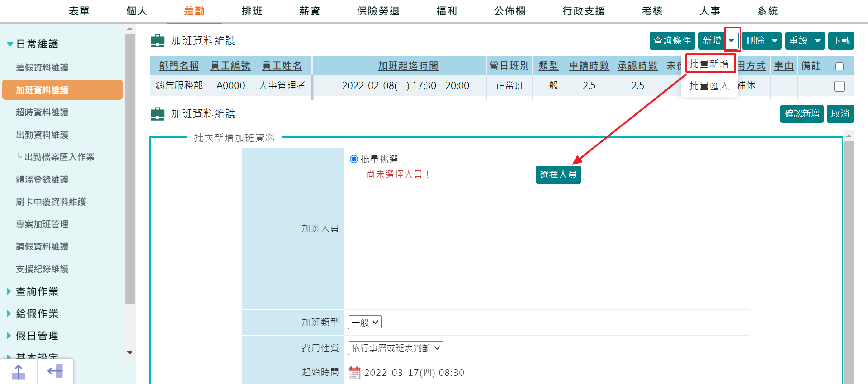Image resolution: width=868 pixels, height=384 pixels.
Task: Click the calendar icon beside 起始時間
Action: pyautogui.click(x=354, y=373)
